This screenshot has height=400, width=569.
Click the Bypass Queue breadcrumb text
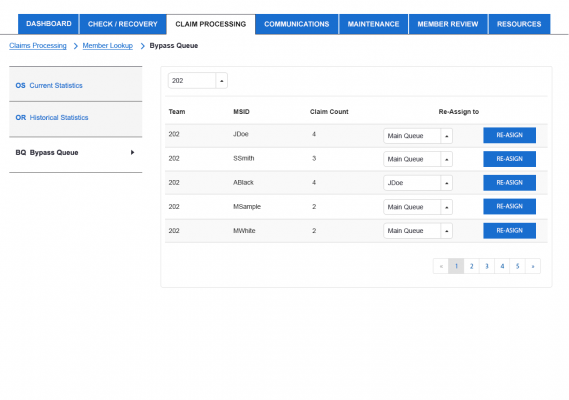[174, 46]
